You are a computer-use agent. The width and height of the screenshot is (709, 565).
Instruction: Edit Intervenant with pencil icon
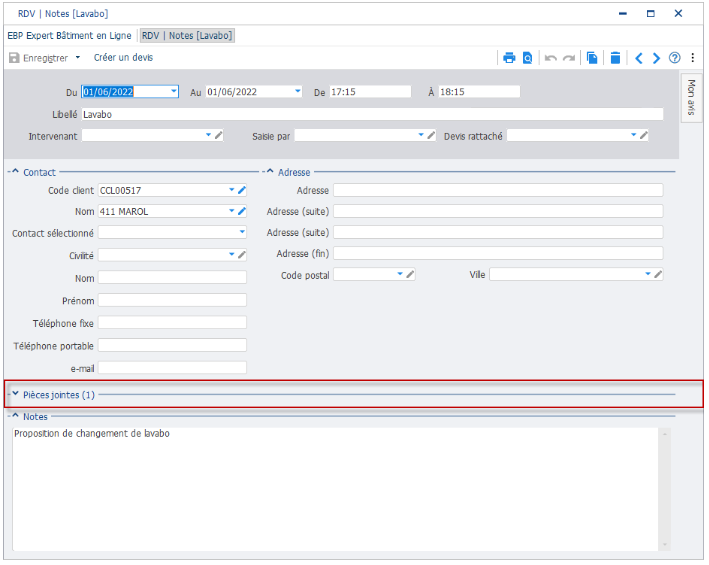[218, 135]
